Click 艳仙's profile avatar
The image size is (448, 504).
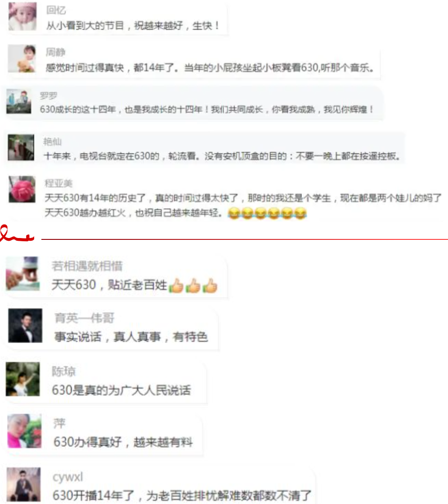(21, 147)
